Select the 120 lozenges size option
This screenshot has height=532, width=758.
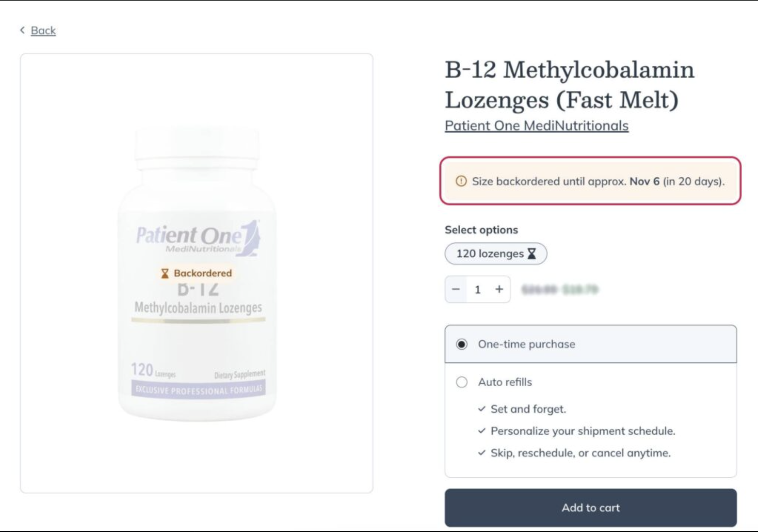pos(495,254)
